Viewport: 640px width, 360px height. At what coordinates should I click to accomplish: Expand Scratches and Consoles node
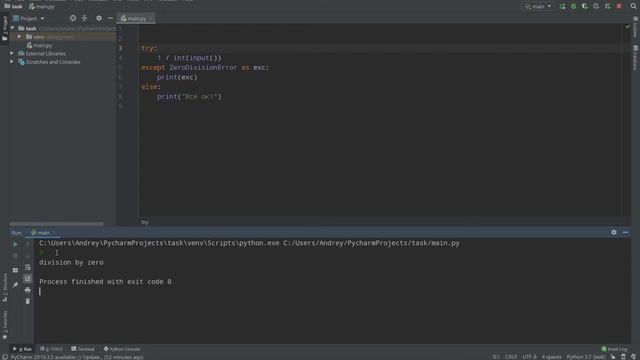click(x=12, y=62)
